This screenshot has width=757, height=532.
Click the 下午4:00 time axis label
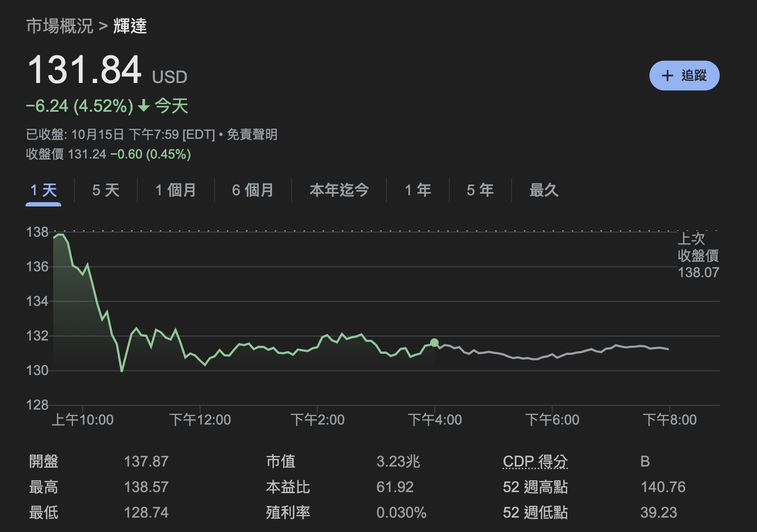[435, 420]
